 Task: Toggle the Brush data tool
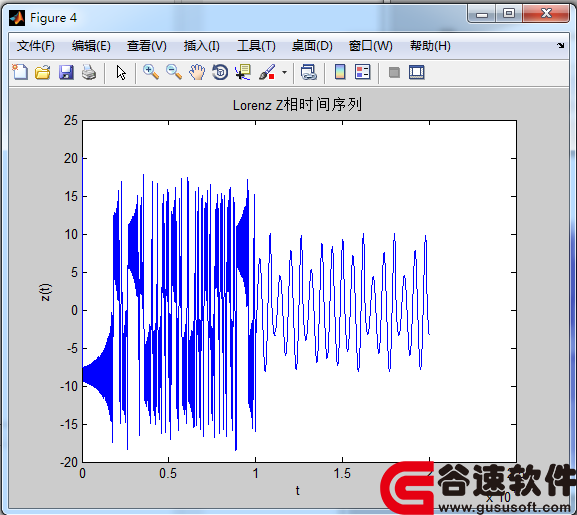pos(267,72)
